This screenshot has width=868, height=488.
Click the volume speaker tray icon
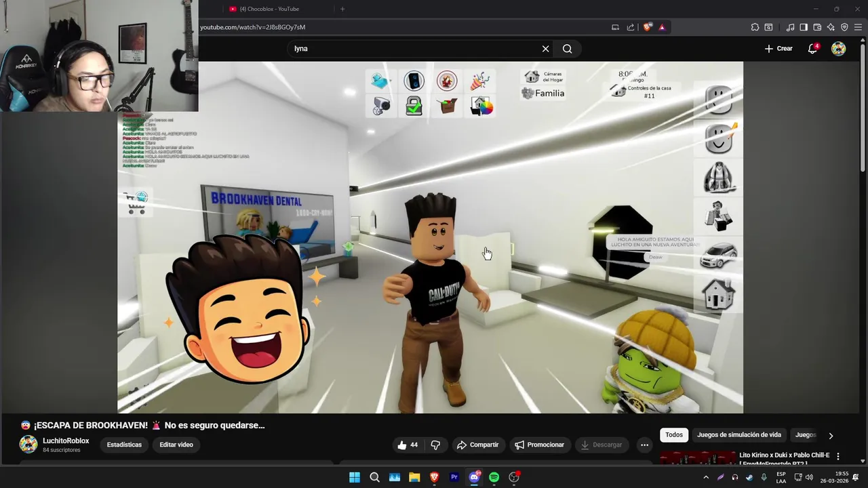point(809,477)
